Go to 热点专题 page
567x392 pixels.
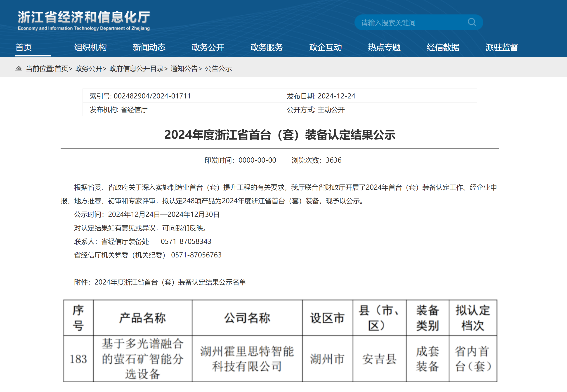[384, 47]
